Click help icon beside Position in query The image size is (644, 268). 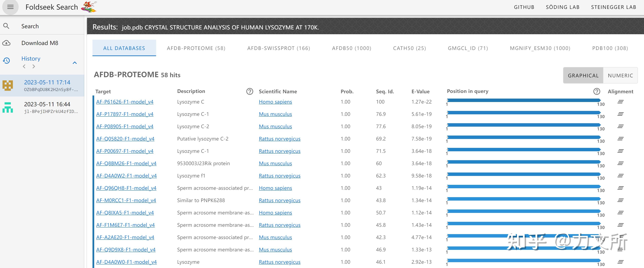pyautogui.click(x=596, y=92)
